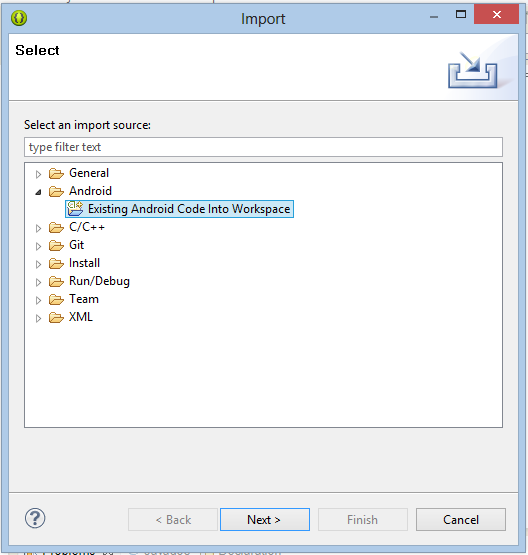The width and height of the screenshot is (528, 555).
Task: Click the Eclipse ADT icon in title bar
Action: (x=19, y=18)
